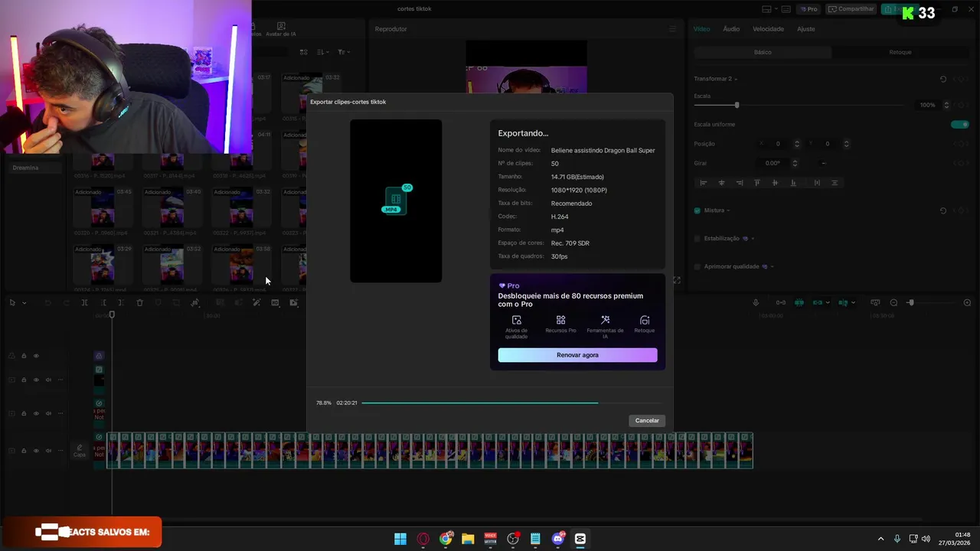Image resolution: width=980 pixels, height=551 pixels.
Task: Open File Explorer from the taskbar
Action: tap(468, 539)
